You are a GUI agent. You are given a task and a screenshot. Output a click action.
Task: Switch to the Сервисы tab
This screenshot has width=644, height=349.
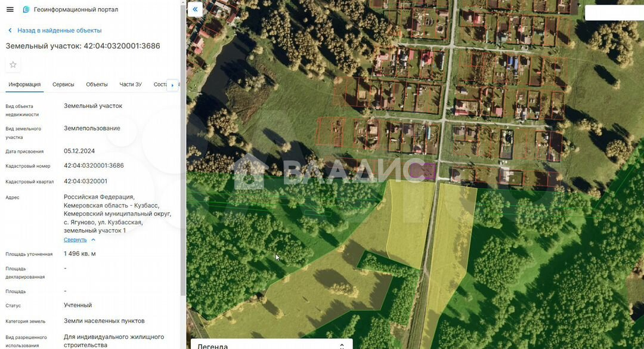coord(63,85)
